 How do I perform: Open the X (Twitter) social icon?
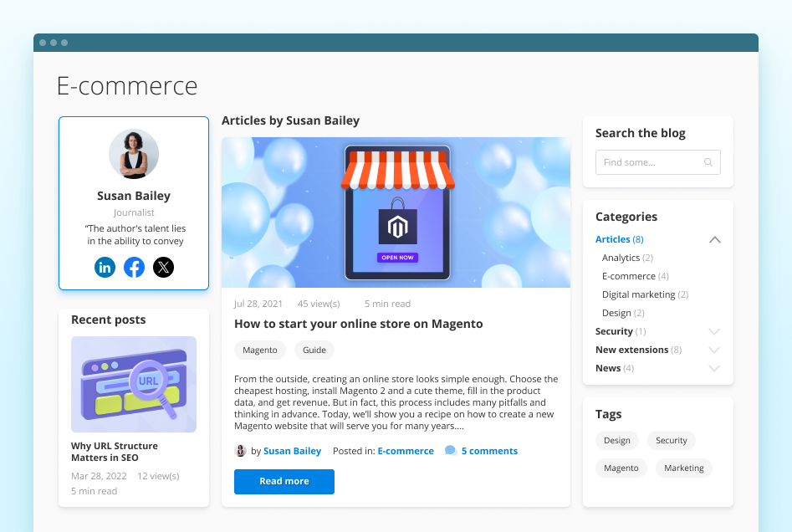[x=163, y=268]
